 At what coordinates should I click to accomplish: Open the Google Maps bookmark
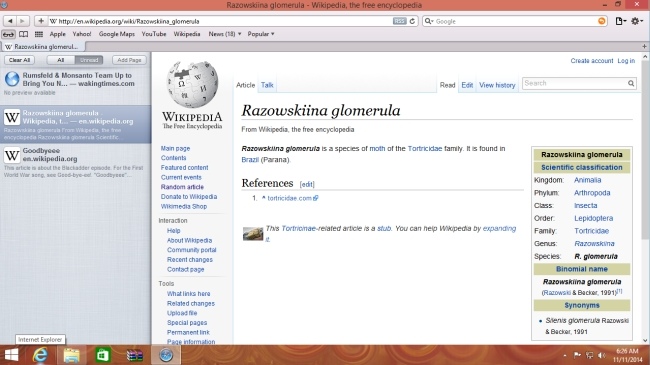(116, 34)
